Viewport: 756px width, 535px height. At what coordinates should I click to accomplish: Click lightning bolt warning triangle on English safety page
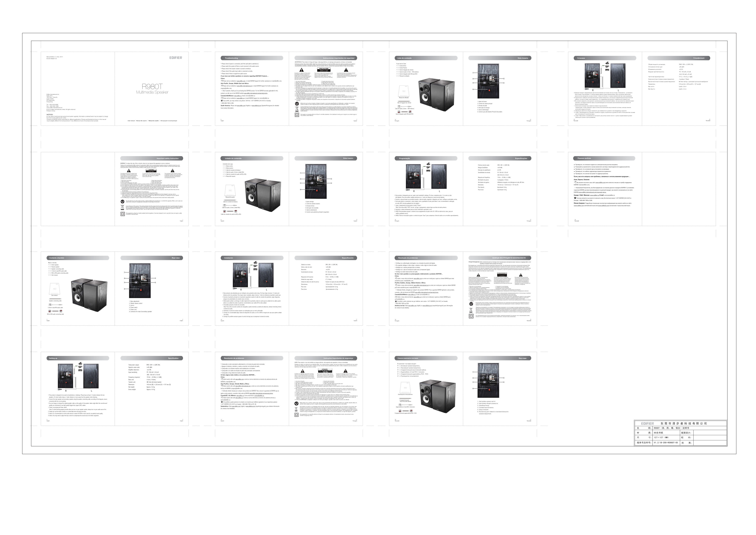(129, 171)
